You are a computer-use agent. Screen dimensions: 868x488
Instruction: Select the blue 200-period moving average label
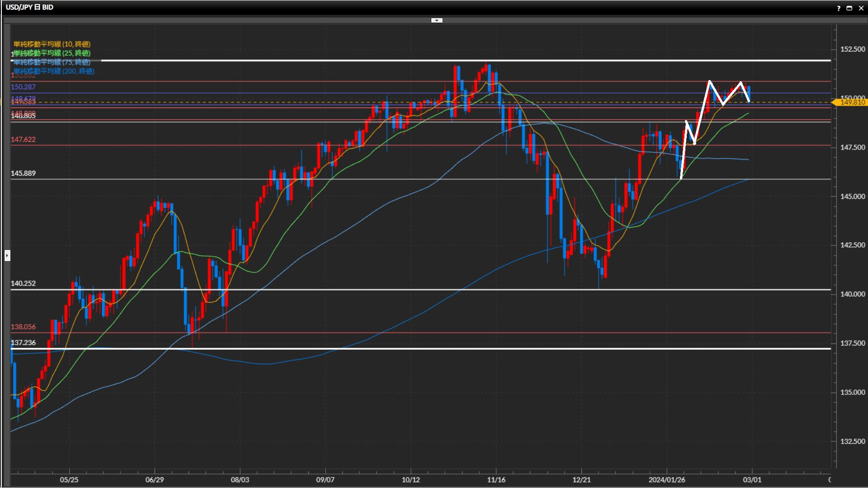point(54,71)
